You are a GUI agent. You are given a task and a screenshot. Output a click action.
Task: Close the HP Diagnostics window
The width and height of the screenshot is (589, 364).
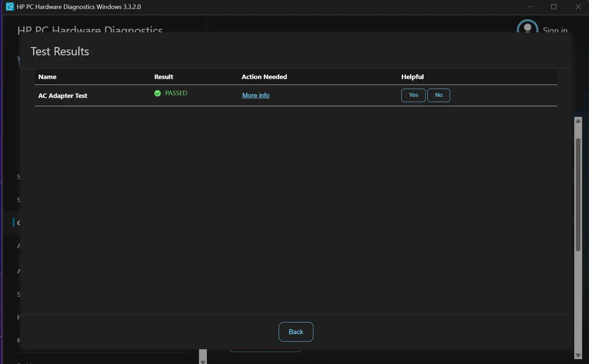(578, 7)
